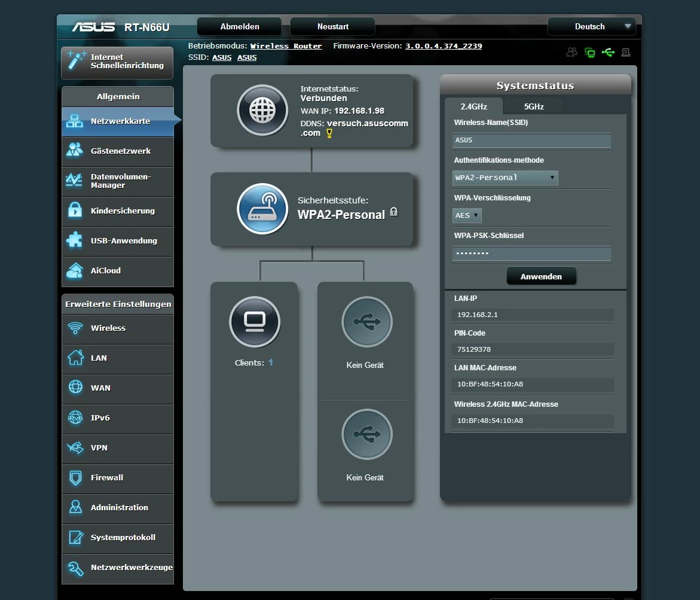Click the Wireless Router Betriebsmodus link
Image resolution: width=700 pixels, height=600 pixels.
[x=286, y=46]
